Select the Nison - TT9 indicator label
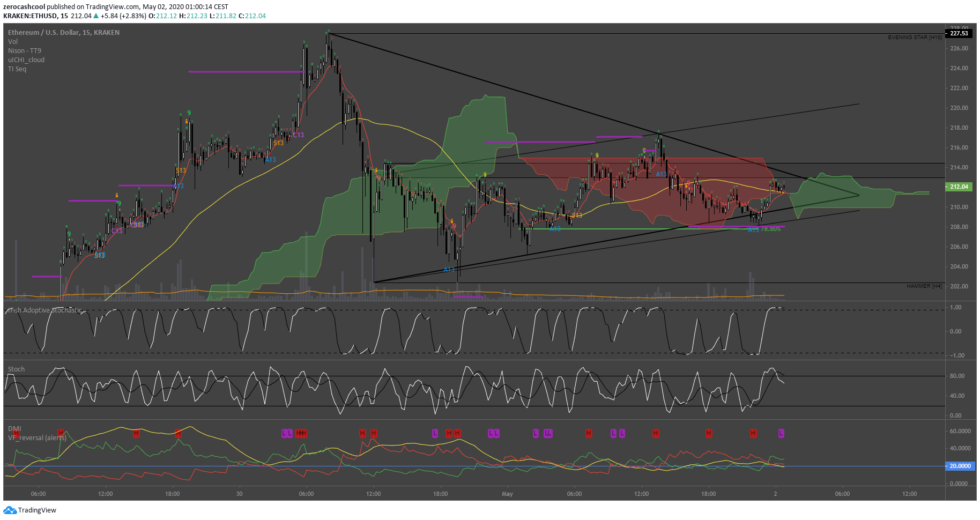Screen dimensions: 980x520 [x=25, y=51]
